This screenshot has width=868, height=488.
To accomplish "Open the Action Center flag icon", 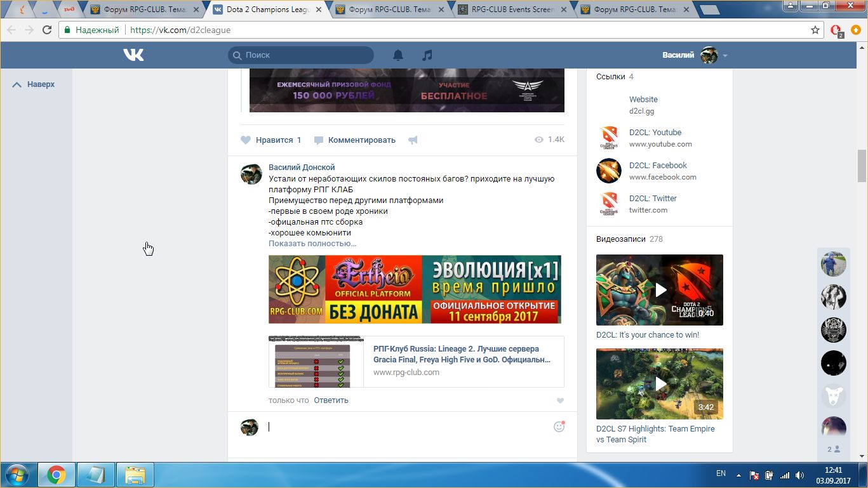I will [x=754, y=475].
